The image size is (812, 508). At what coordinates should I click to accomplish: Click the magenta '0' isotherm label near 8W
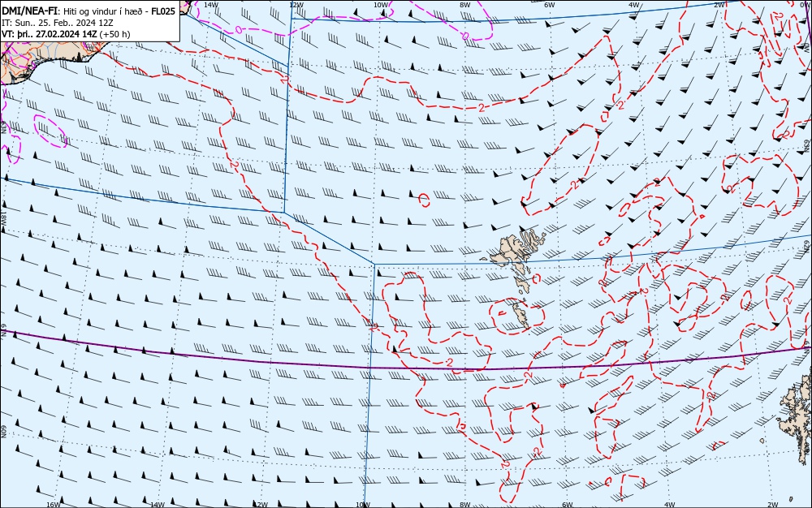465,36
